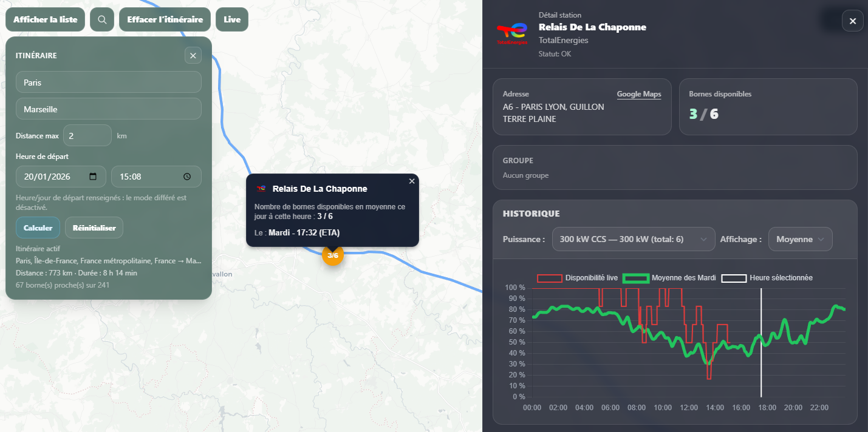Close the Itinéraire panel
This screenshot has height=432, width=868.
(x=193, y=56)
